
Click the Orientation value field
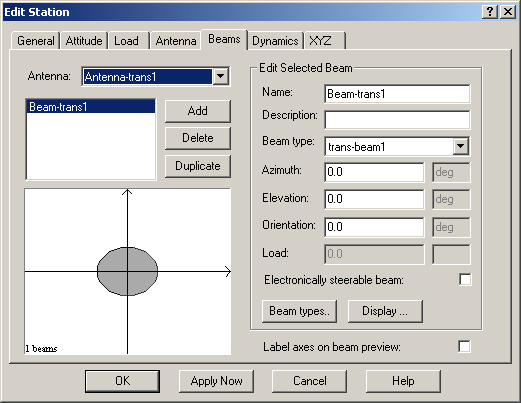click(374, 227)
